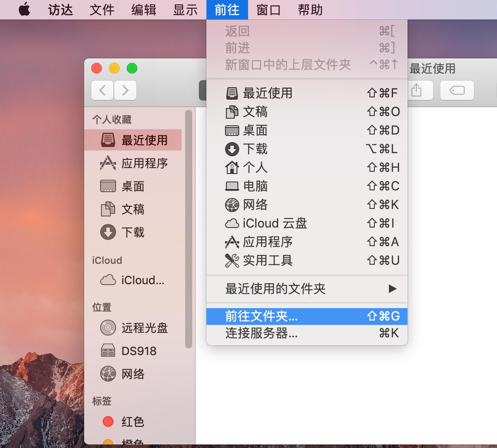Select 实用工具 in the Go menu

[x=267, y=260]
